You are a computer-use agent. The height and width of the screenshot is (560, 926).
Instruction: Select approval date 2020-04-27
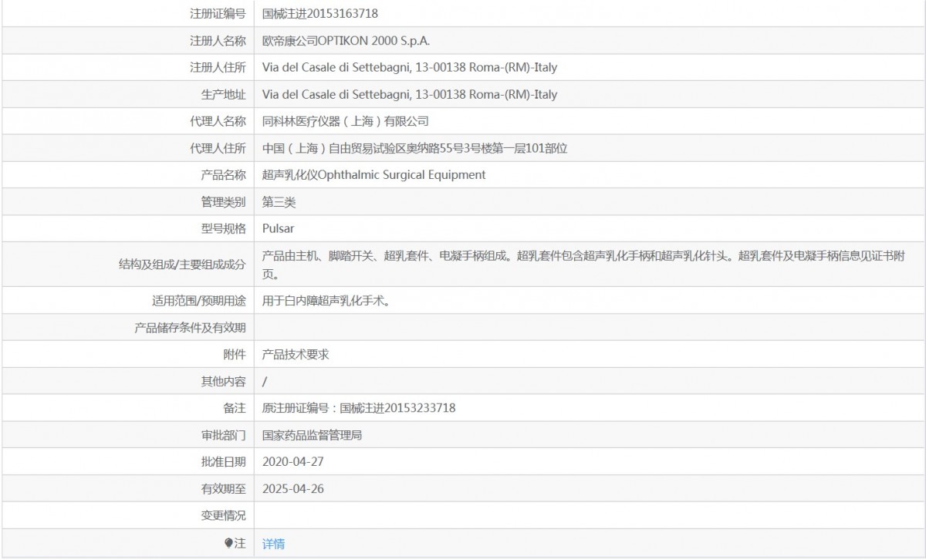[292, 462]
